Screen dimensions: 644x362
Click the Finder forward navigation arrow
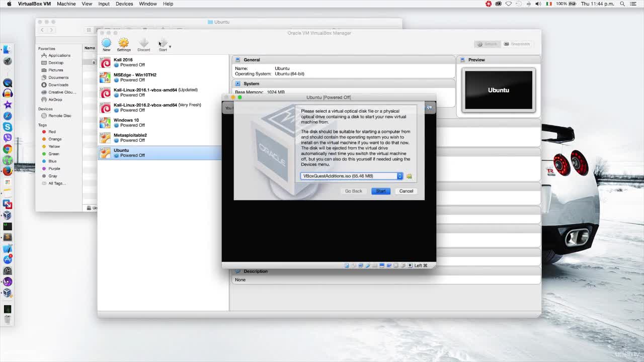(51, 30)
